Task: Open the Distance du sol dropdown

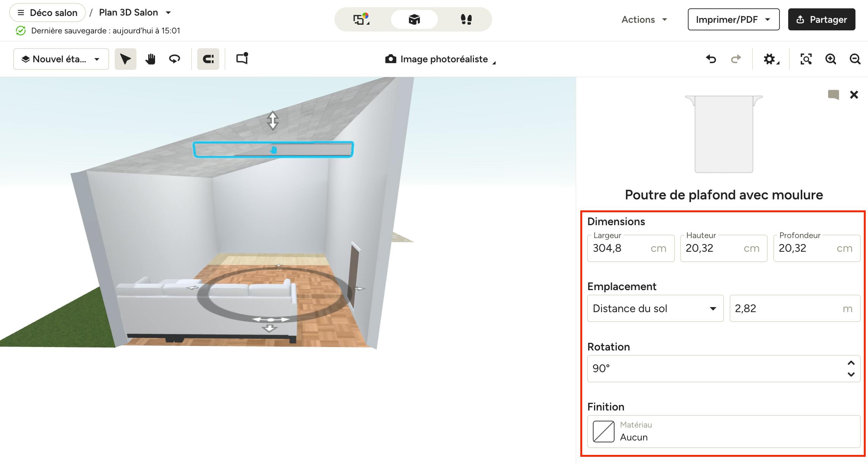Action: (x=655, y=308)
